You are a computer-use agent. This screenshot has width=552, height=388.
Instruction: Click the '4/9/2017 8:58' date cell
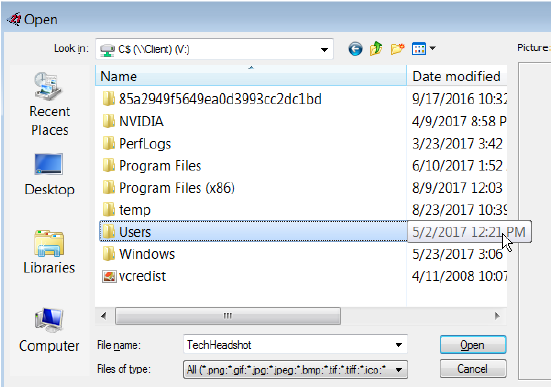point(459,121)
